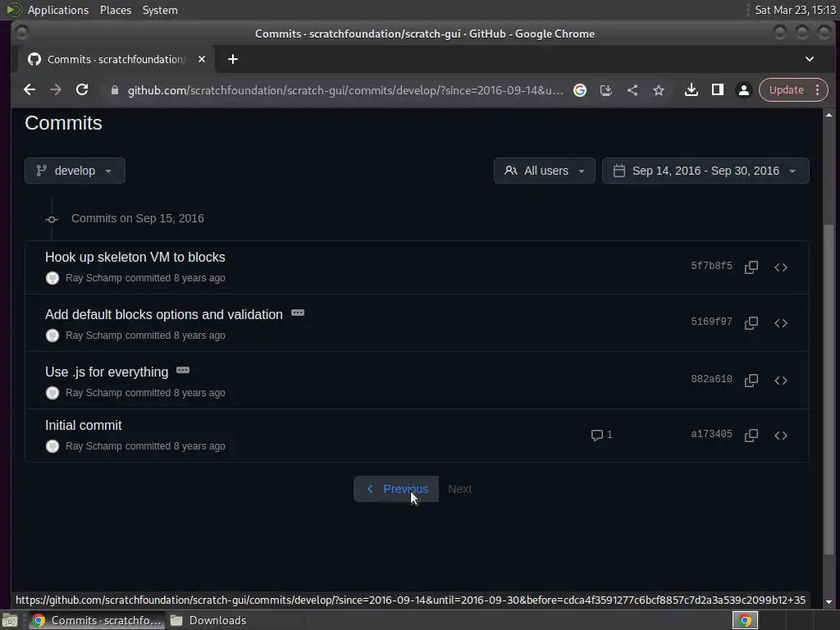Screen dimensions: 840x630
Task: Click the Google icon in address bar
Action: 580,90
